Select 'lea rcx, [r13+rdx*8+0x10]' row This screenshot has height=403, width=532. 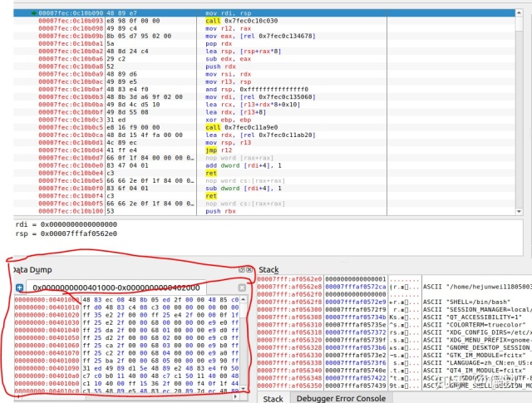(x=264, y=105)
